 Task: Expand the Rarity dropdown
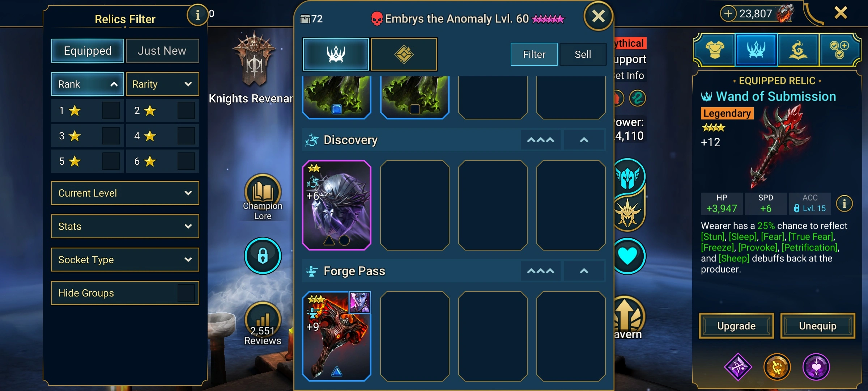point(162,84)
